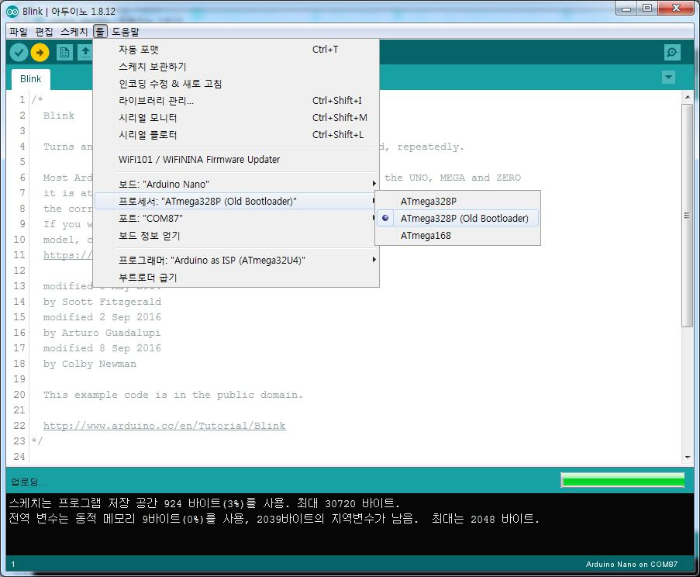Choose 보드 정보 얻기 menu item
This screenshot has height=577, width=700.
236,235
